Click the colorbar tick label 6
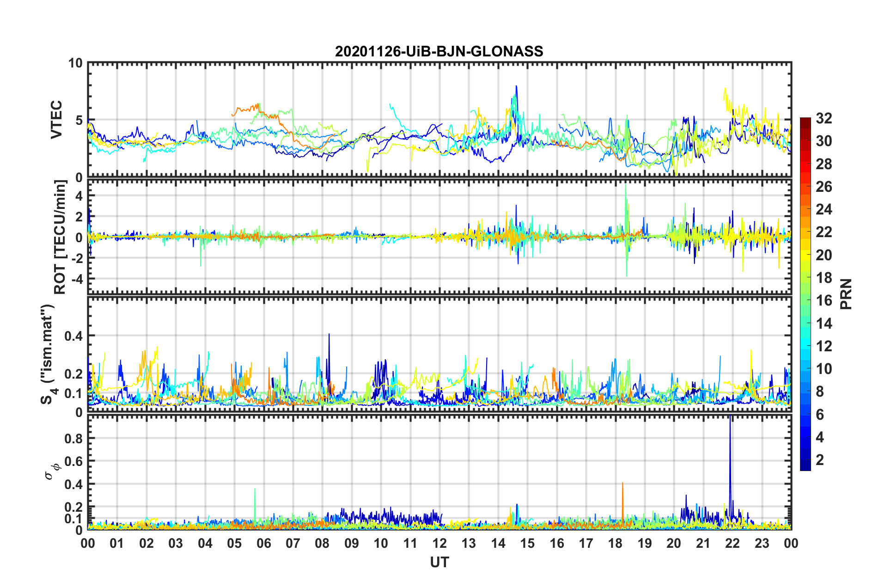Screen dimensions: 879x588 tap(820, 415)
